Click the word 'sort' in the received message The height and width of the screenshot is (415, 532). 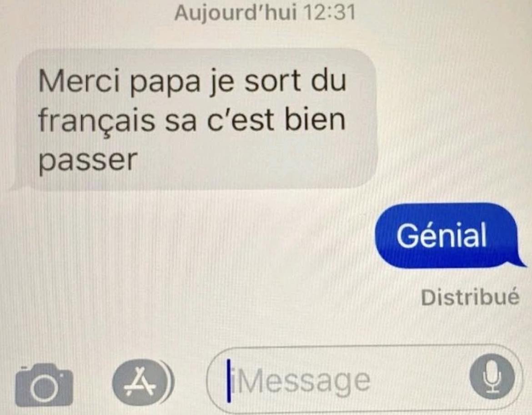click(x=273, y=81)
